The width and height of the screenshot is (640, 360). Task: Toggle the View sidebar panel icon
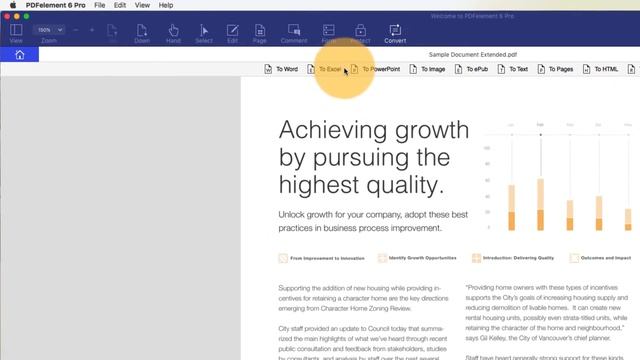coord(16,30)
